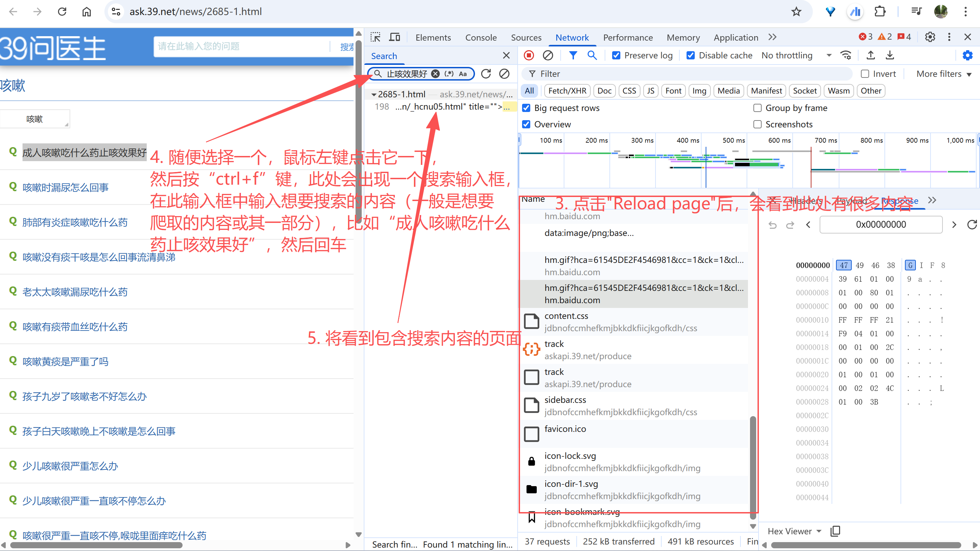Screen dimensions: 980x551
Task: Enable the Screenshots checkbox
Action: 758,124
